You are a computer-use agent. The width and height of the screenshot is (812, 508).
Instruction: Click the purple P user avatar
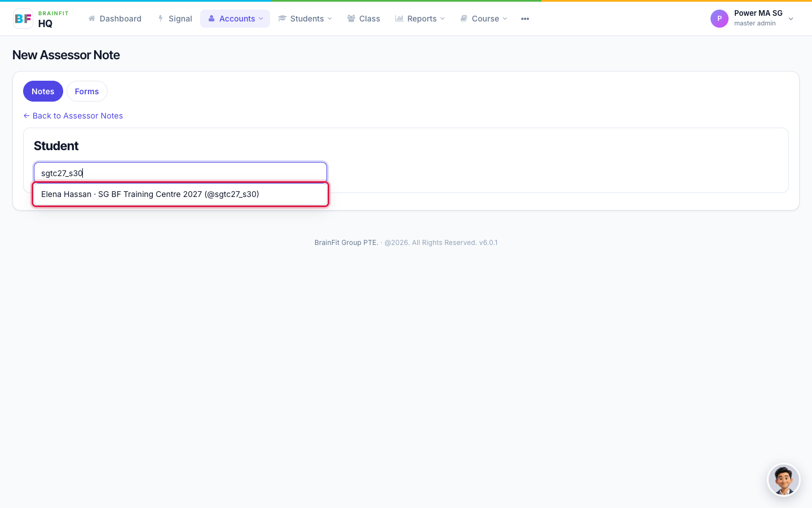click(x=720, y=19)
